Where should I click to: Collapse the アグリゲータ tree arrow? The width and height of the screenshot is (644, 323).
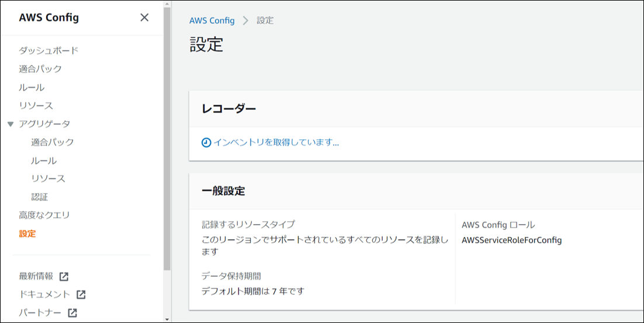tap(10, 124)
